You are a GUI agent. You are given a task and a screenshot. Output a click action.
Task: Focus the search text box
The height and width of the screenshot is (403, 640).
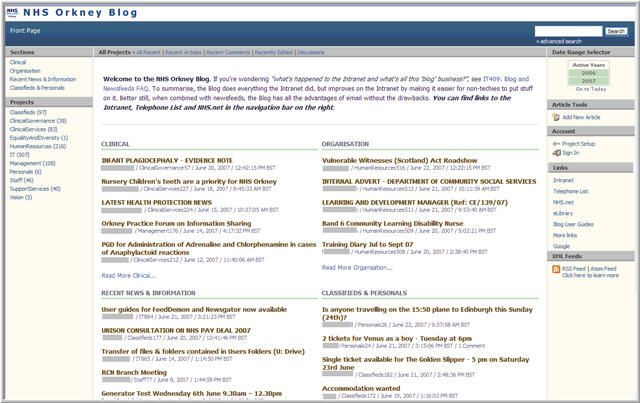tap(568, 32)
